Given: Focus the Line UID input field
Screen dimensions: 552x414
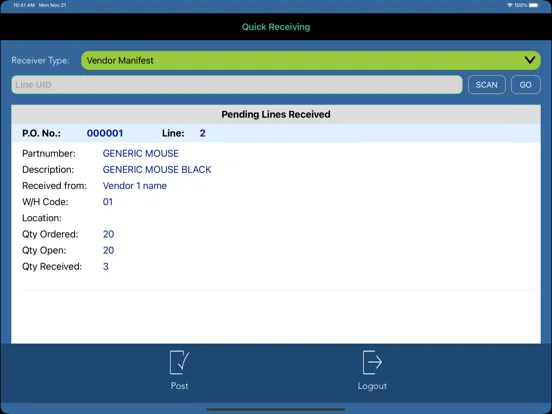Looking at the screenshot, I should tap(237, 84).
